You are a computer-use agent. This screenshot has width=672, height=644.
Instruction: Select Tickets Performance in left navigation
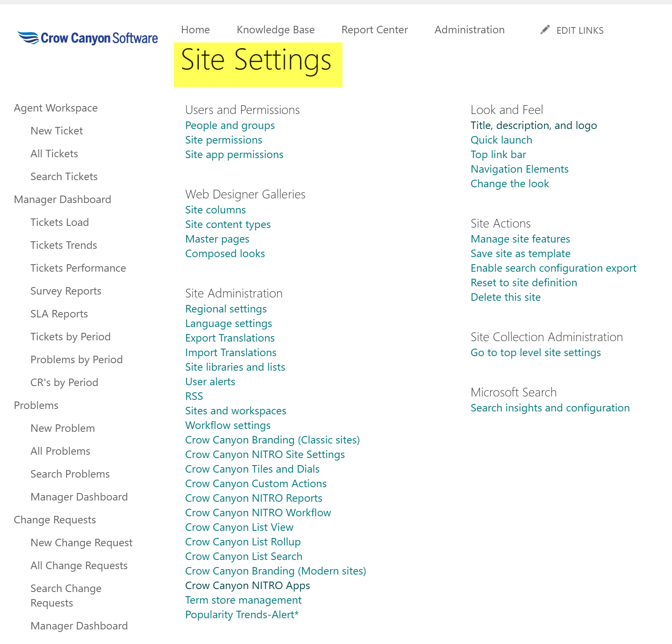point(78,268)
